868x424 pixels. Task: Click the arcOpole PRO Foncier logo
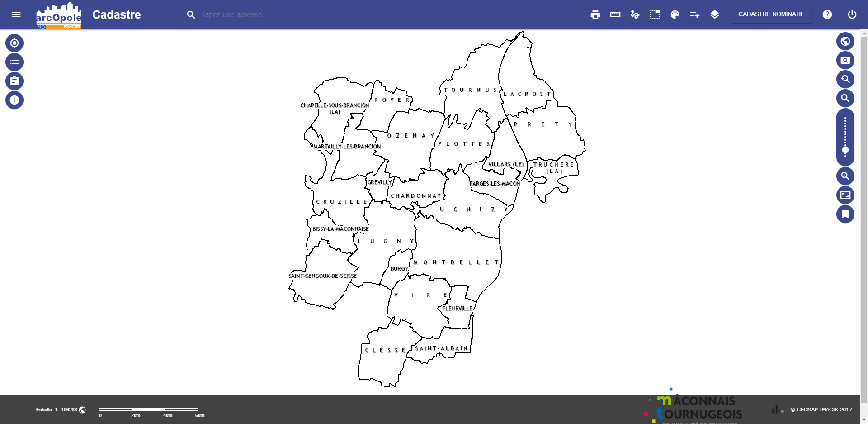[x=59, y=15]
